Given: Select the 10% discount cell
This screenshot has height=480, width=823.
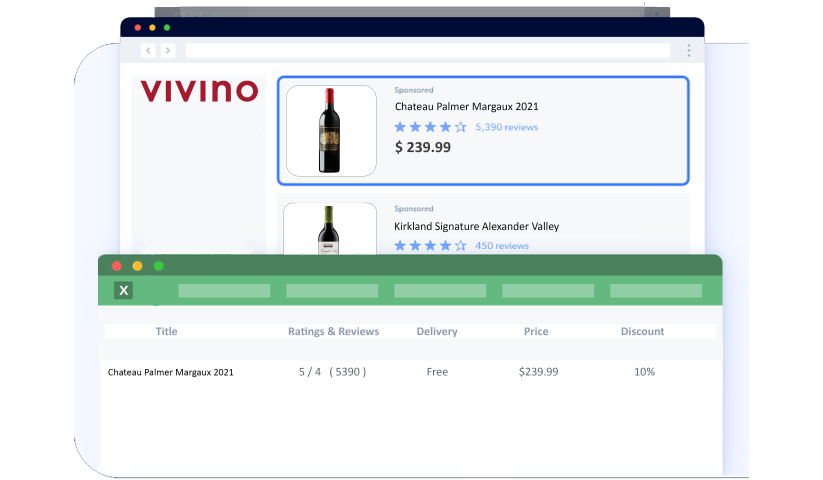Looking at the screenshot, I should click(645, 372).
